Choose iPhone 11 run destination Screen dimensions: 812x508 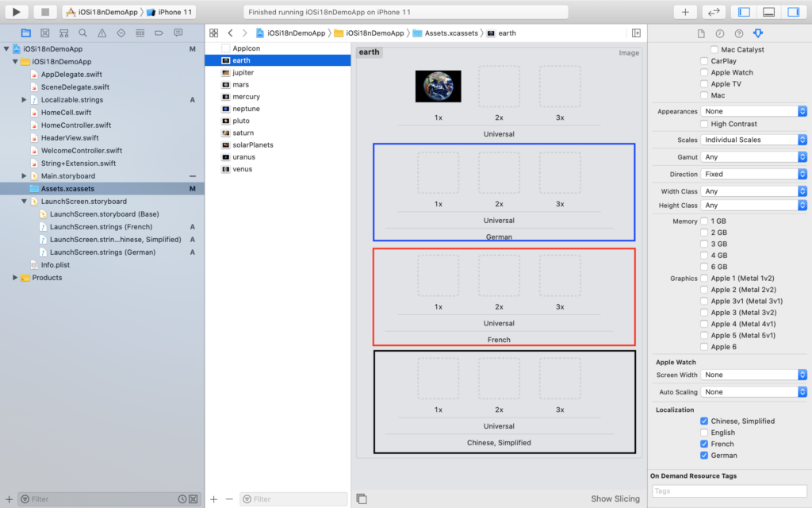click(x=170, y=12)
